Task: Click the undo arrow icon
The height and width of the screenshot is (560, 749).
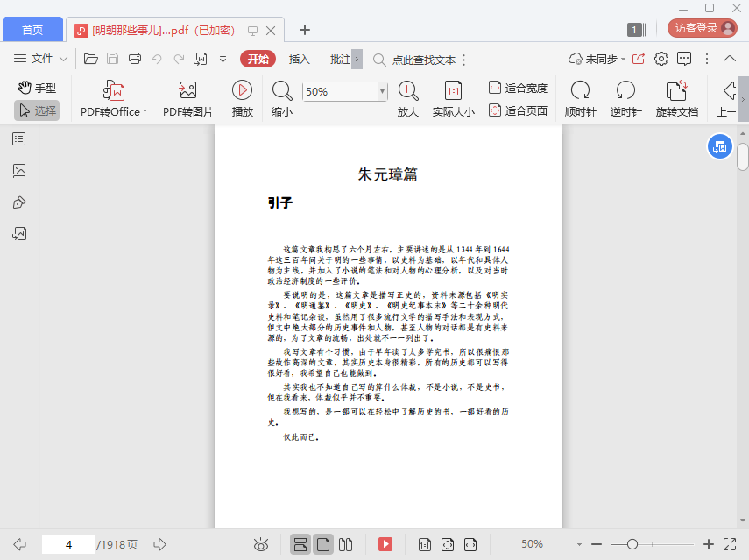Action: coord(156,59)
